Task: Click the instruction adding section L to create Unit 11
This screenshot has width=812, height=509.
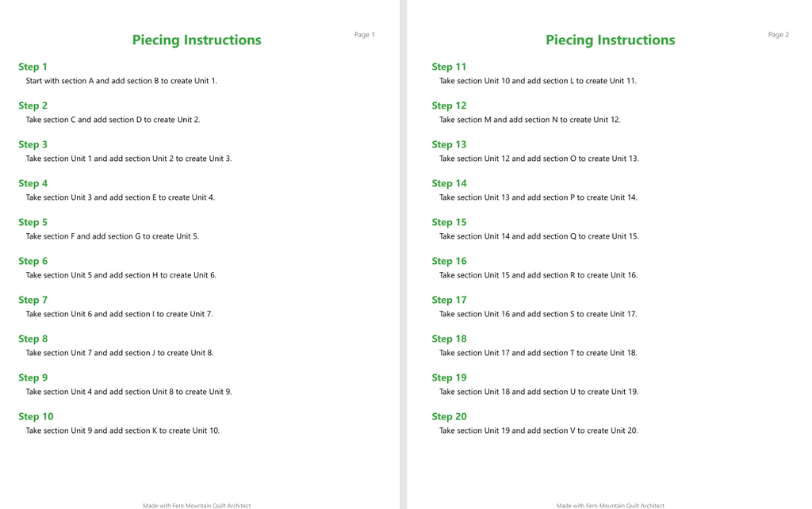Action: (x=538, y=81)
